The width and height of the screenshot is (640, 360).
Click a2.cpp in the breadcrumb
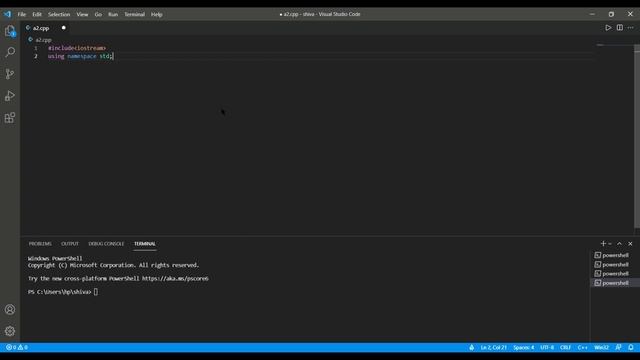point(43,40)
